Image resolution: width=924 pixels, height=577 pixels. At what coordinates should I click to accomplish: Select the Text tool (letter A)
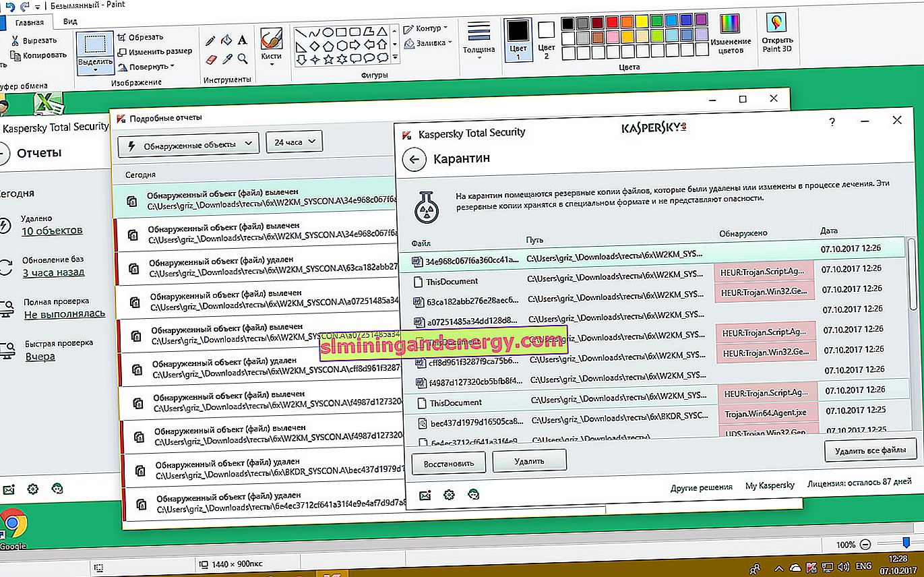(x=243, y=40)
